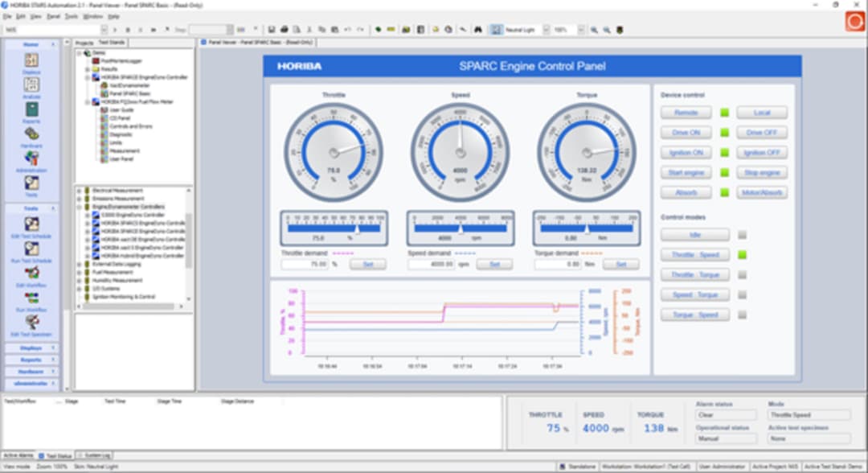The width and height of the screenshot is (868, 473).
Task: Open the Displays icon in Home sidebar
Action: [31, 60]
